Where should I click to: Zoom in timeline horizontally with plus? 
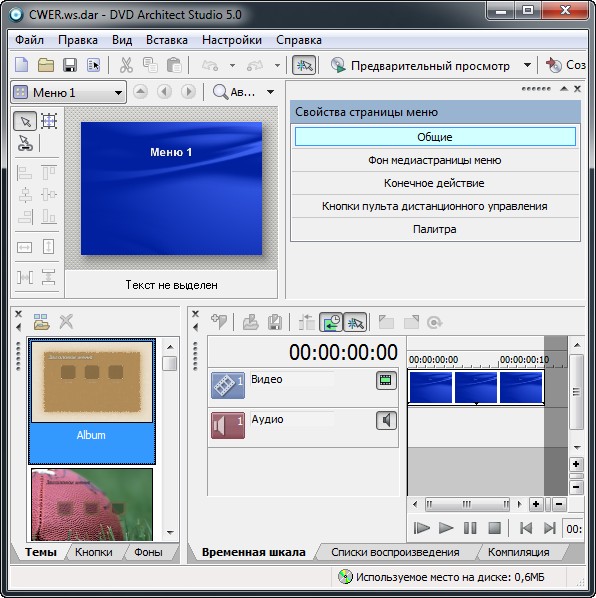pyautogui.click(x=536, y=504)
